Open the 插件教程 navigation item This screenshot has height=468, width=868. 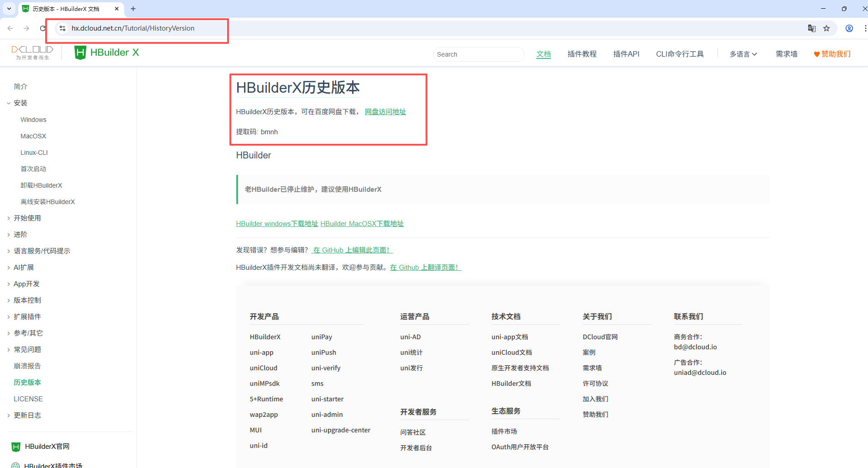pyautogui.click(x=582, y=54)
